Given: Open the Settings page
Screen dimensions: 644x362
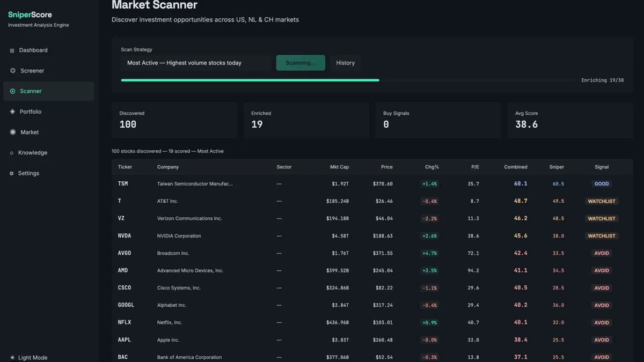Looking at the screenshot, I should click(49, 173).
